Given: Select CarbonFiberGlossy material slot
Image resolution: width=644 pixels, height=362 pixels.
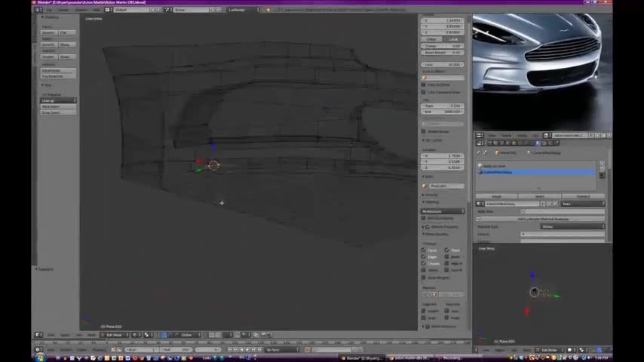Looking at the screenshot, I should [x=536, y=172].
